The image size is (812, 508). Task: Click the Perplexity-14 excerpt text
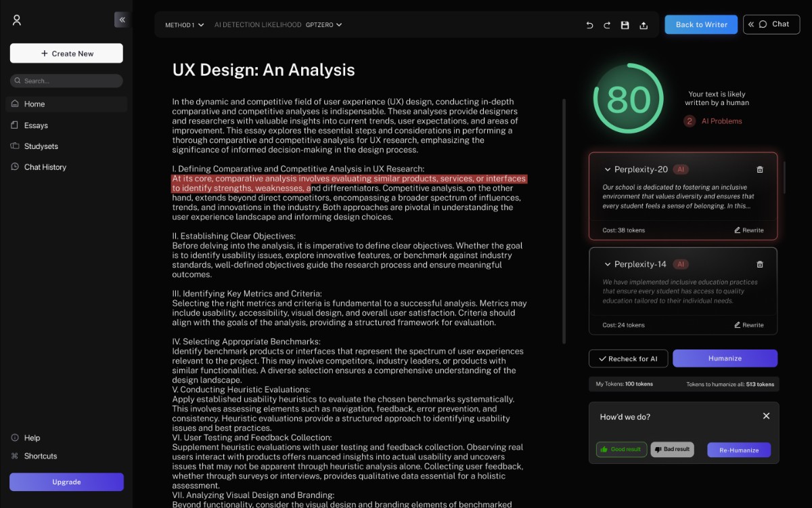point(680,291)
